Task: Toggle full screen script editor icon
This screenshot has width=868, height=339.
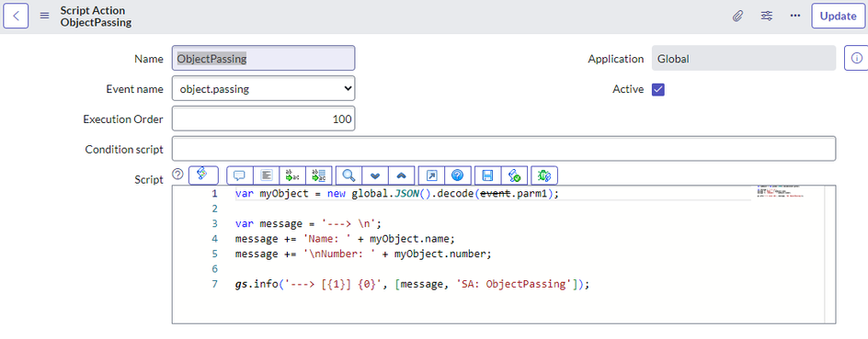Action: coord(431,175)
